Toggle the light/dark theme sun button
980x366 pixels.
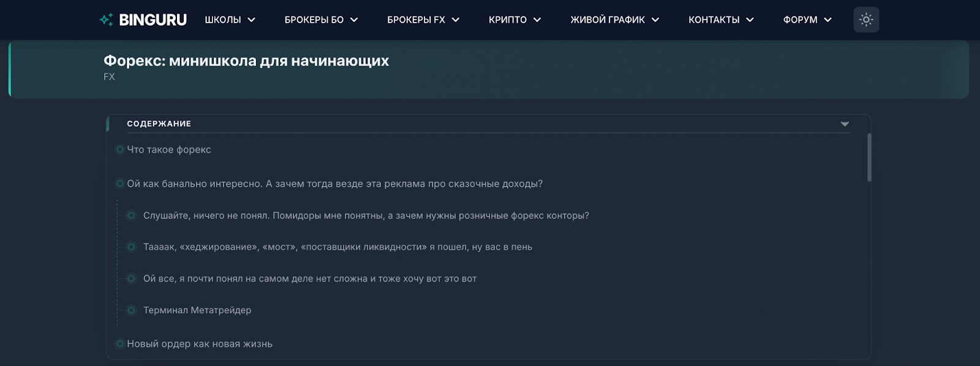pos(866,20)
